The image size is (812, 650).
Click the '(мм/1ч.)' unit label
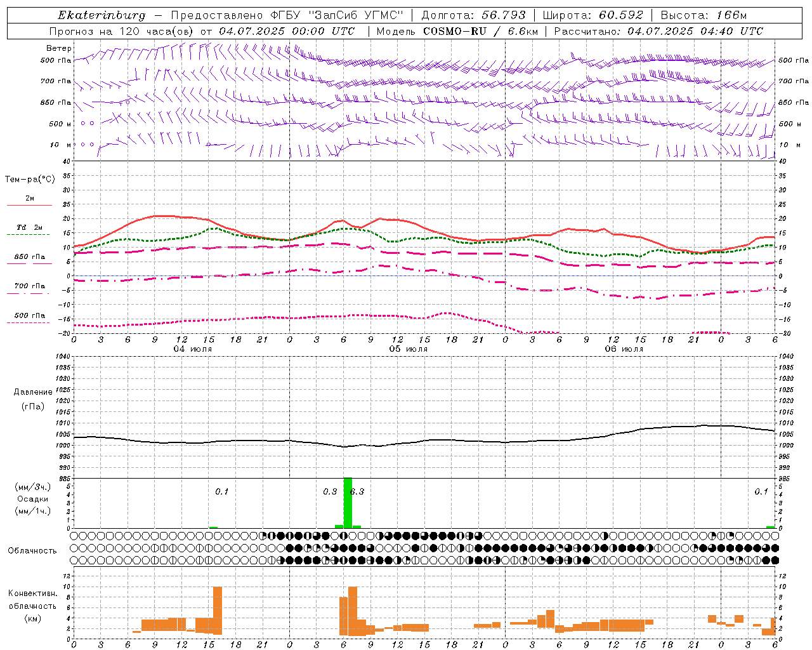coord(33,511)
